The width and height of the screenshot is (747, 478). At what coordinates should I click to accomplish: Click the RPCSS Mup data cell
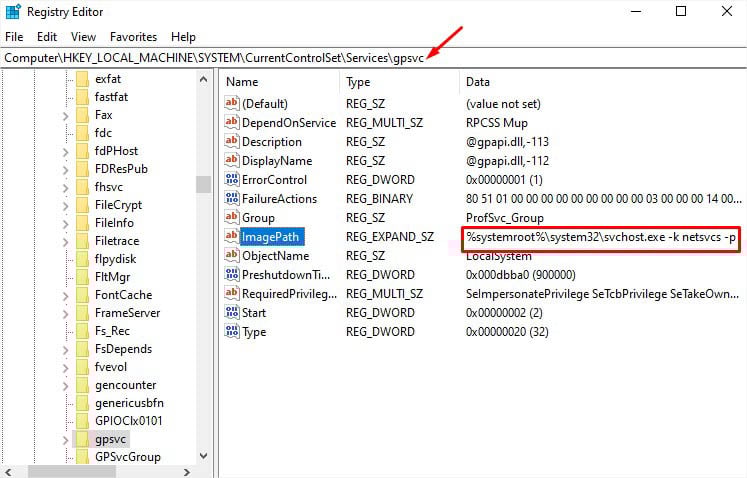[496, 122]
